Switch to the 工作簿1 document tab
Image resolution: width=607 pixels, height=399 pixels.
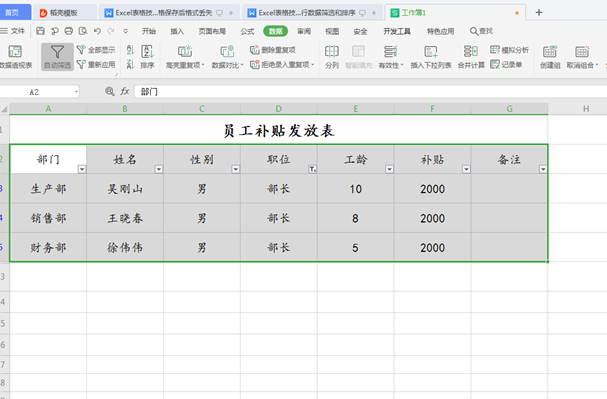click(455, 12)
